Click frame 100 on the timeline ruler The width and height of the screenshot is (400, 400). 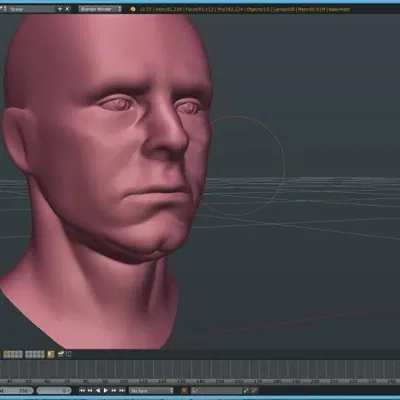[x=124, y=381]
